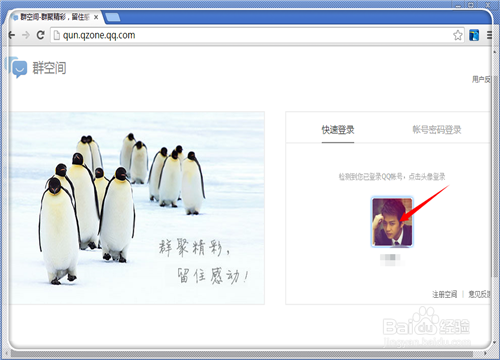Image resolution: width=500 pixels, height=360 pixels.
Task: Go back with the browser back arrow
Action: coord(12,35)
